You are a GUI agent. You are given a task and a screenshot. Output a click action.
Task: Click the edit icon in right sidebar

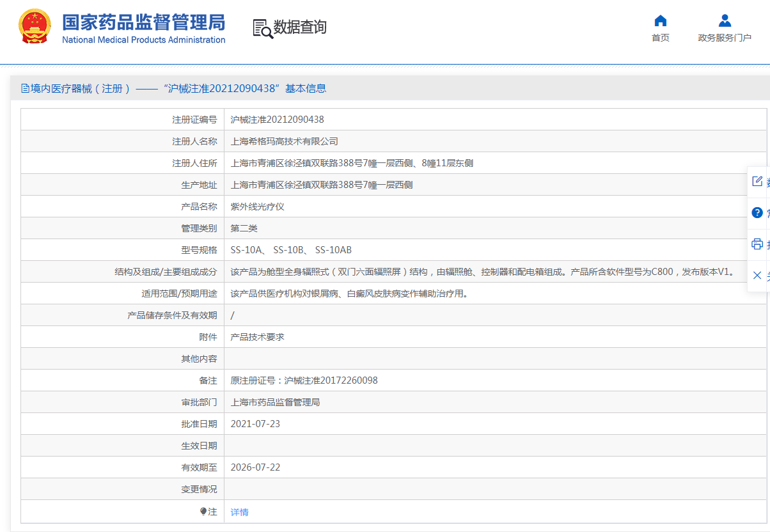757,182
